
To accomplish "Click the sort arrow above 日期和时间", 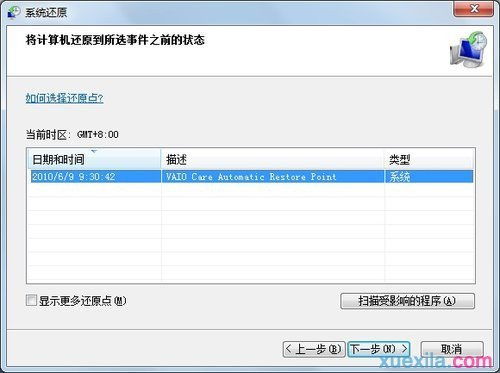I will 94,151.
